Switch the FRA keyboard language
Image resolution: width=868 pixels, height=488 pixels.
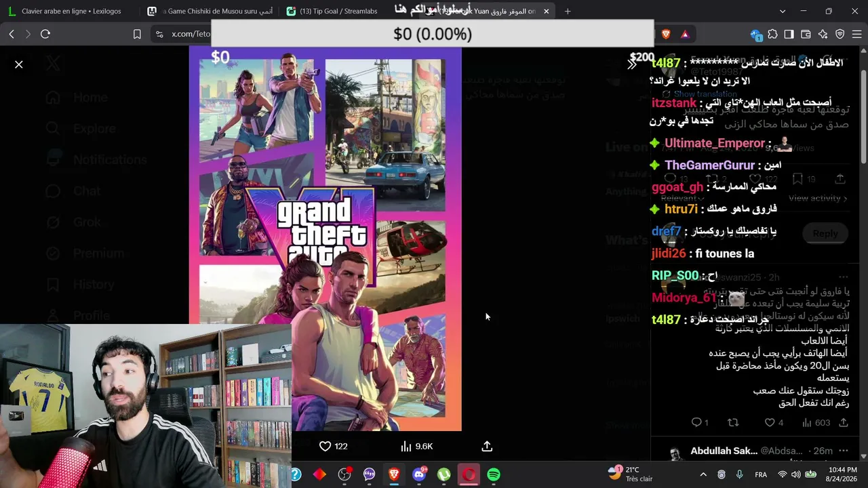click(x=761, y=474)
